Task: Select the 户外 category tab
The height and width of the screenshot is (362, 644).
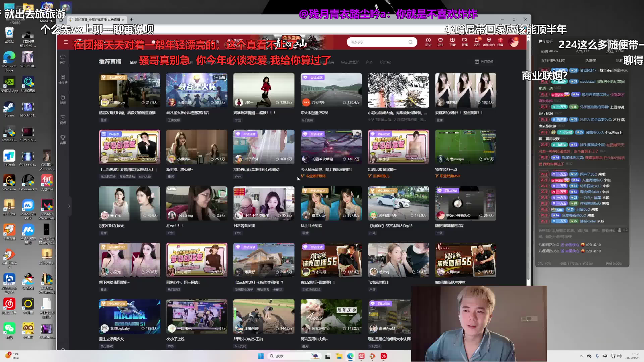Action: pos(369,62)
